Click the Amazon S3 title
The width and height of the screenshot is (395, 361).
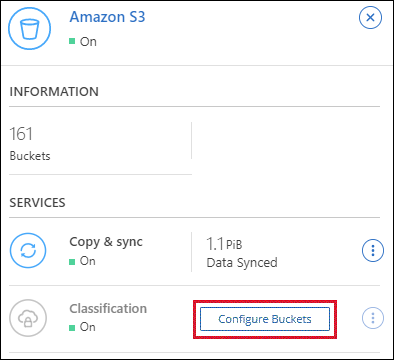pos(107,17)
